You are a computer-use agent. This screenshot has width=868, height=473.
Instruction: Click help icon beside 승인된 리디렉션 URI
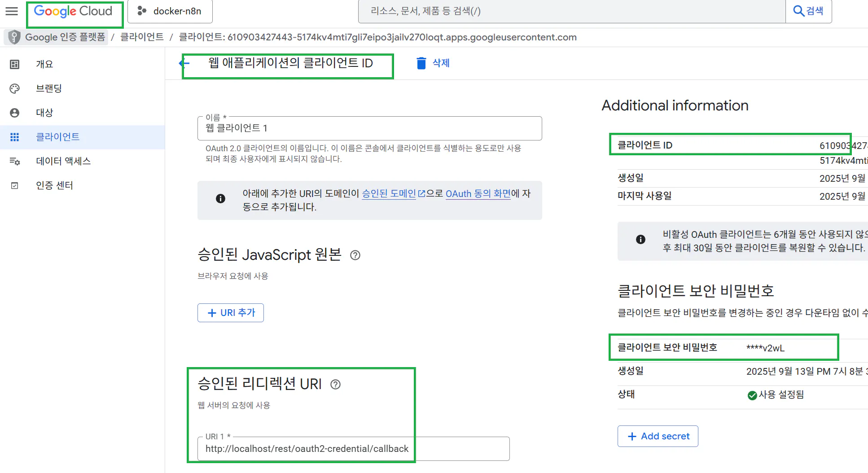pyautogui.click(x=335, y=384)
